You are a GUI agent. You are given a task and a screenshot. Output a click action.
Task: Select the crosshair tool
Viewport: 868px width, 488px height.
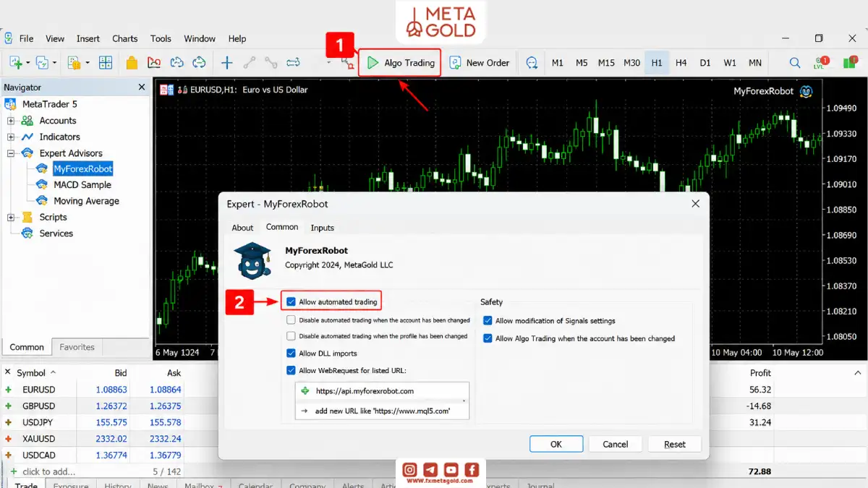[227, 63]
